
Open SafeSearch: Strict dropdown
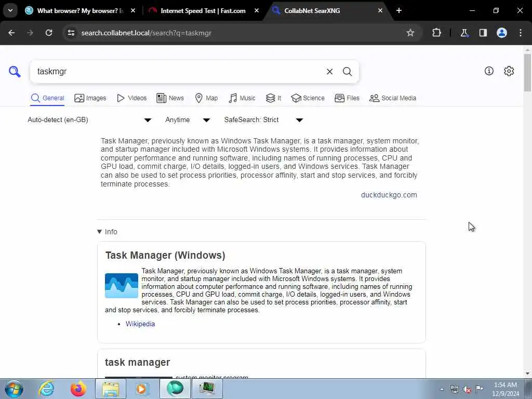(263, 120)
